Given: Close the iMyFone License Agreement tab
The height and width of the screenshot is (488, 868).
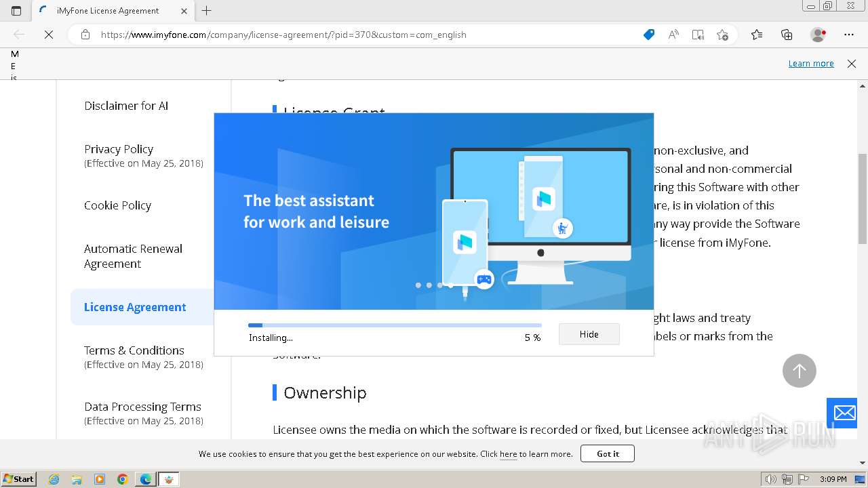Looking at the screenshot, I should click(184, 11).
